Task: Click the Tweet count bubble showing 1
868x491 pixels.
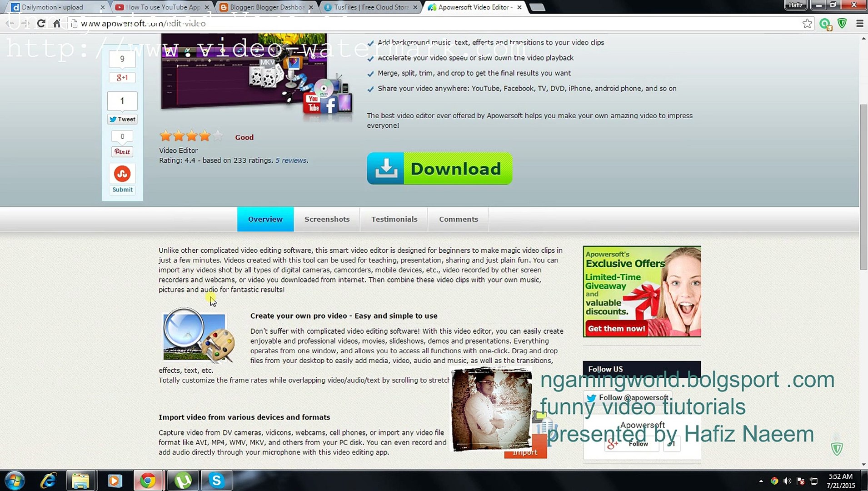Action: point(122,101)
